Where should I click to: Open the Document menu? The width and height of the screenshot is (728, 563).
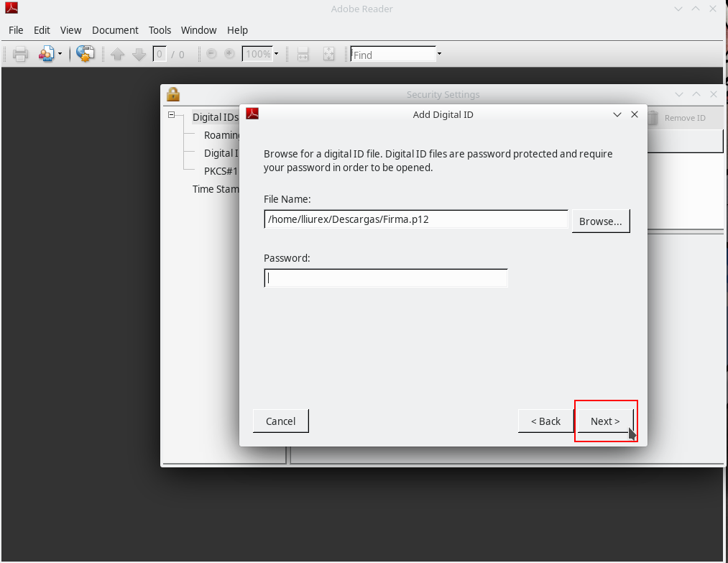coord(115,30)
